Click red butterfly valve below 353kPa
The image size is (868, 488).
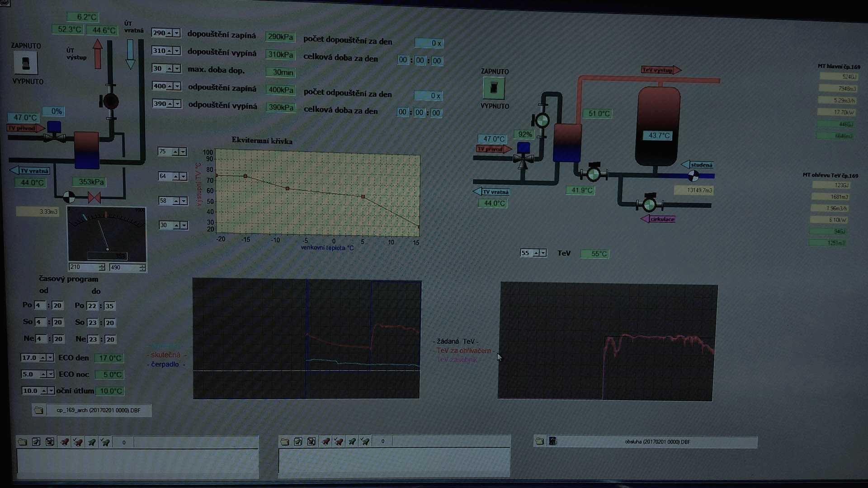(x=94, y=197)
